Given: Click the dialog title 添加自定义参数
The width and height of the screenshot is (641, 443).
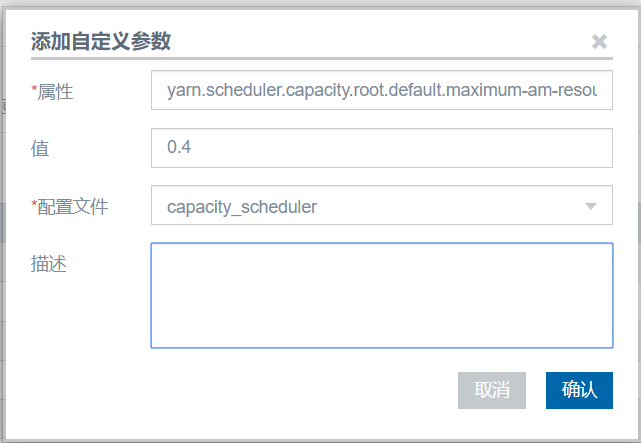Looking at the screenshot, I should tap(101, 41).
